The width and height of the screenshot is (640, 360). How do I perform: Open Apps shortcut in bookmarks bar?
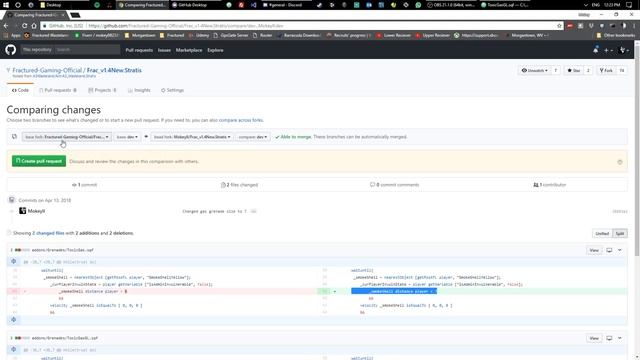(x=12, y=36)
